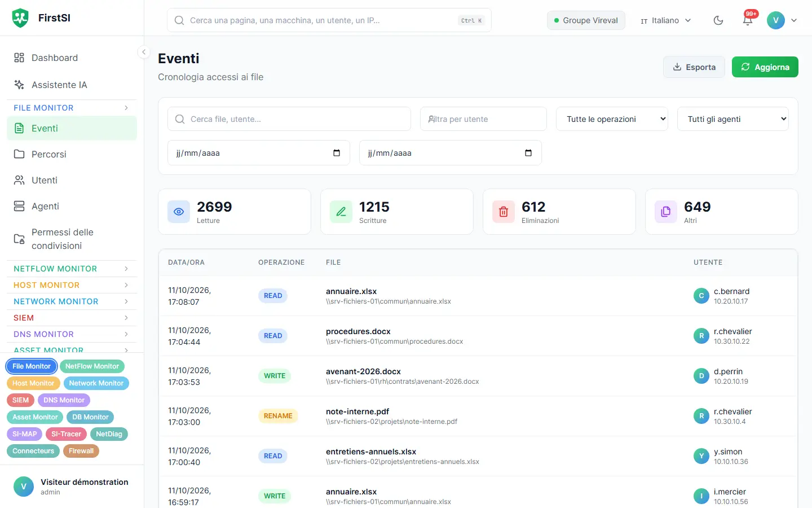This screenshot has width=812, height=508.
Task: Select Eventi in the sidebar
Action: [72, 128]
